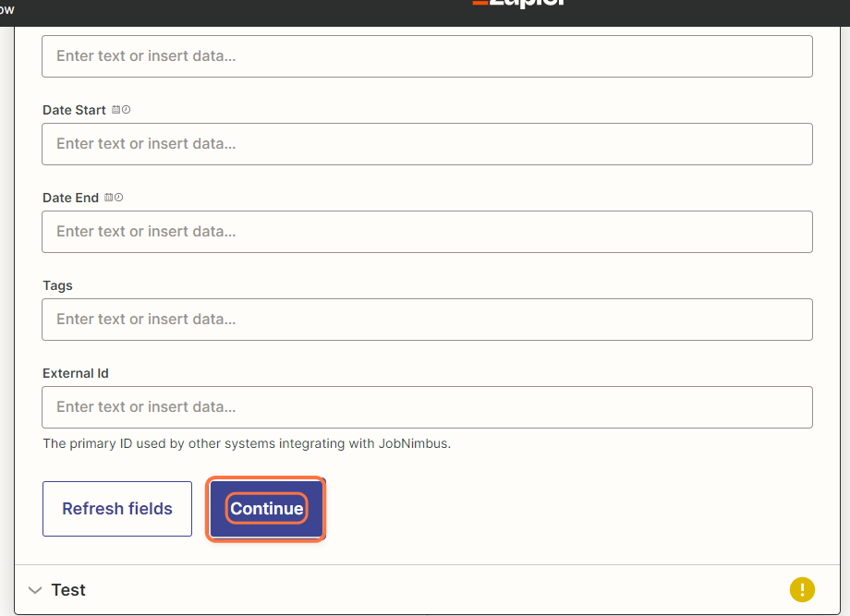Click into the Tags input field

click(427, 320)
